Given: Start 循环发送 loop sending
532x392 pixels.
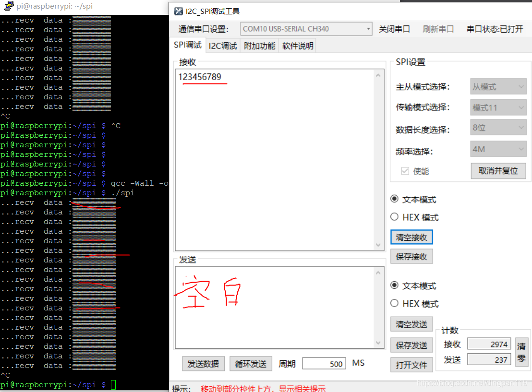Looking at the screenshot, I should (251, 363).
